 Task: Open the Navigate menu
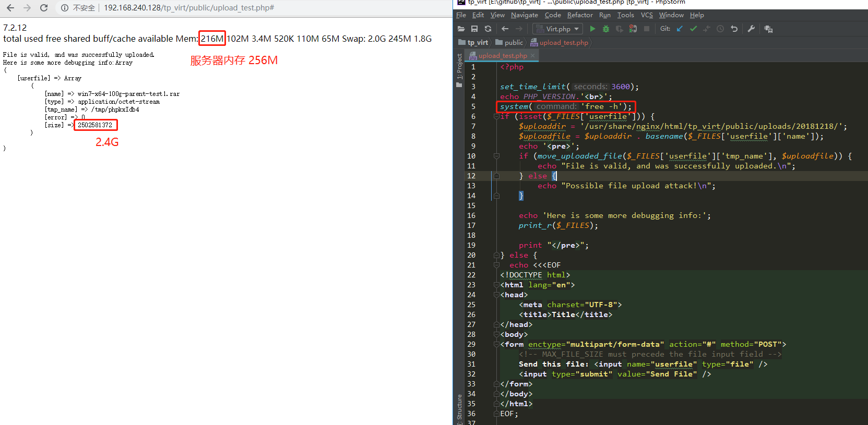coord(525,15)
